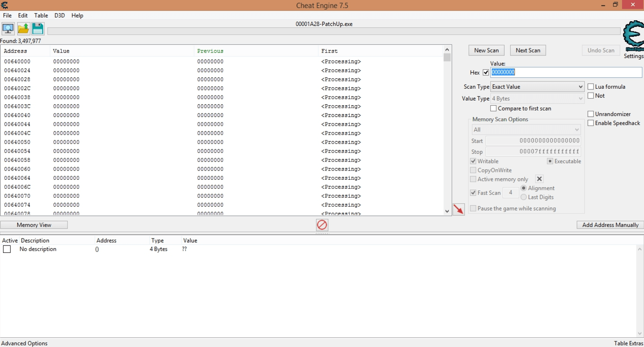Open Memory View

tap(34, 225)
